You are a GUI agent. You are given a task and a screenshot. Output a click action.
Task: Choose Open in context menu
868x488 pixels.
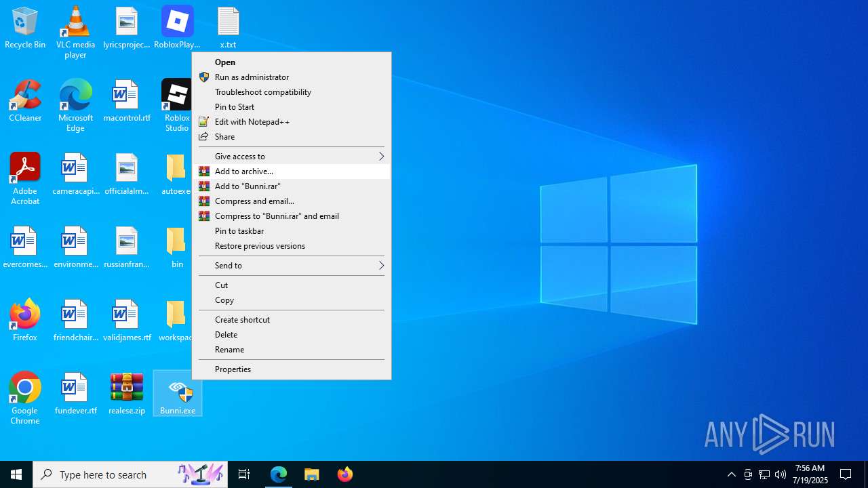(x=292, y=62)
